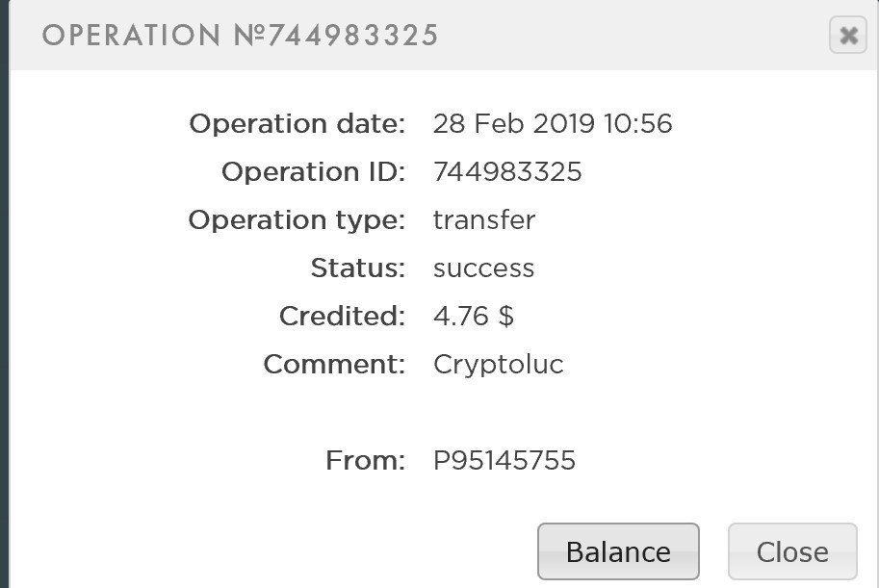Select the sender account P95145755

coord(504,461)
